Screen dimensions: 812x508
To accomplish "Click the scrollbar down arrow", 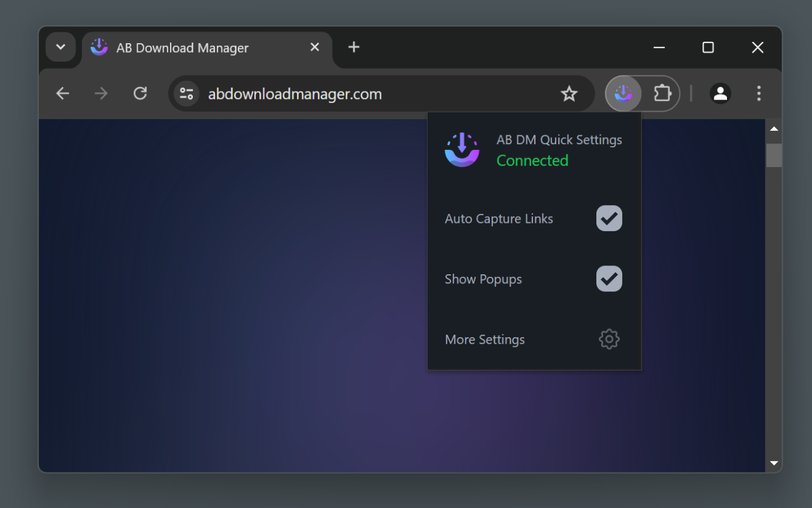I will (774, 463).
